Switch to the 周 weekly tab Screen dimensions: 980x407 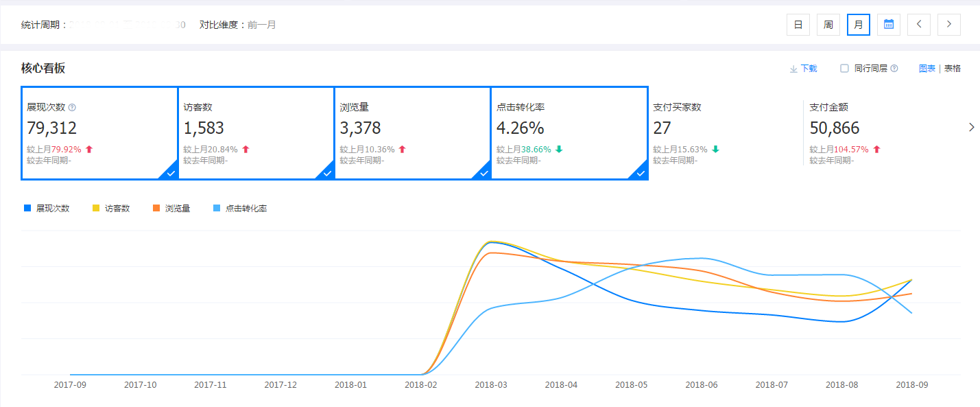(x=828, y=24)
